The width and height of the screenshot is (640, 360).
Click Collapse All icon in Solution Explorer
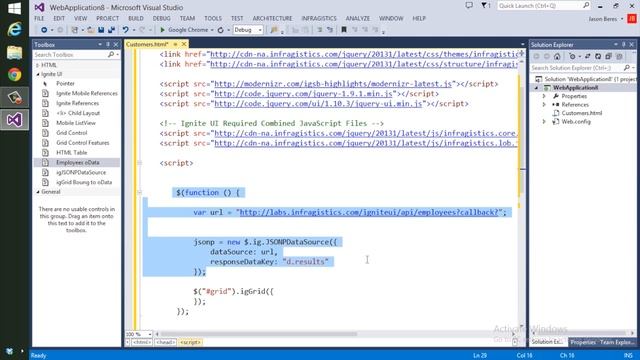[x=608, y=56]
